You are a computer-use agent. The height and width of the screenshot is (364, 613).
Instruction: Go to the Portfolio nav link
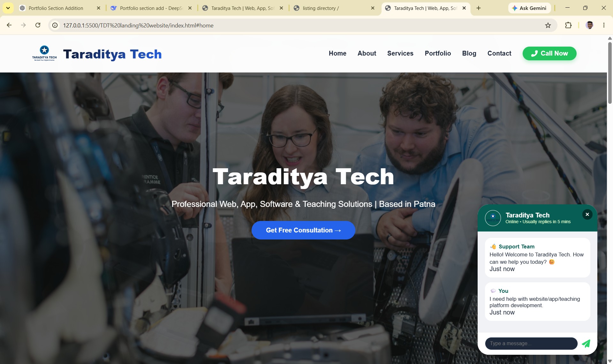click(x=438, y=53)
